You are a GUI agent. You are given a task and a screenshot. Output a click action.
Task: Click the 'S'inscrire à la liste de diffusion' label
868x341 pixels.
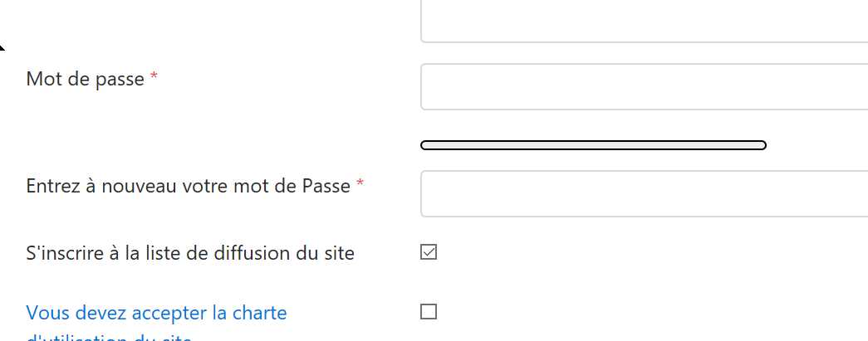[x=190, y=253]
